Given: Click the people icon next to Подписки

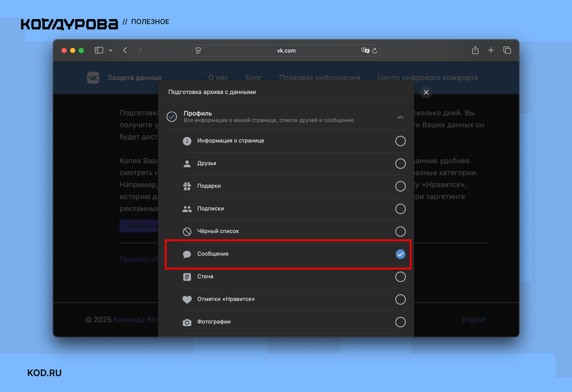Looking at the screenshot, I should [x=187, y=209].
